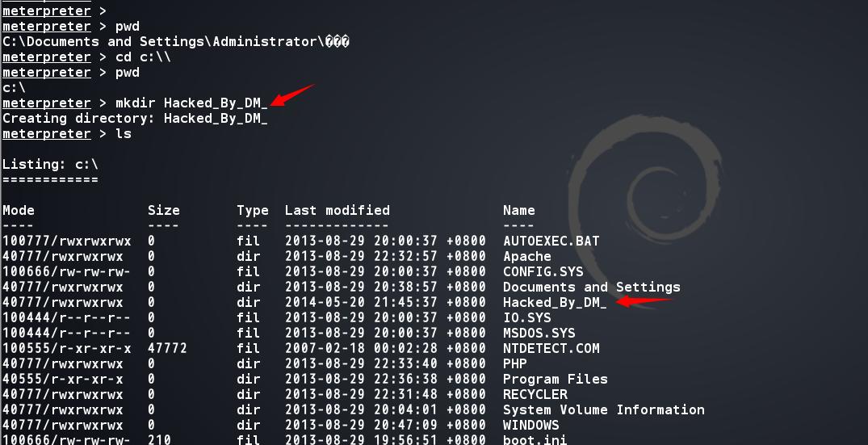The width and height of the screenshot is (868, 445).
Task: Select Hacked_By_DM_ in the directory listing
Action: pyautogui.click(x=554, y=303)
